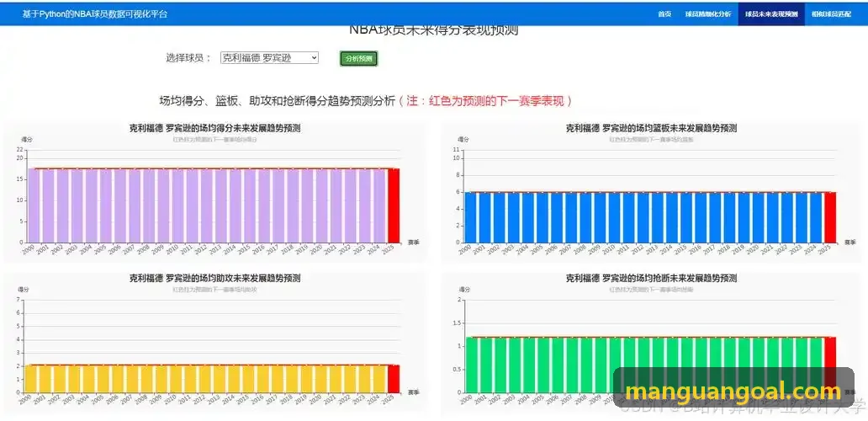This screenshot has width=868, height=421.
Task: Select the 2015 purple bar in 场均得分 chart
Action: (x=250, y=205)
